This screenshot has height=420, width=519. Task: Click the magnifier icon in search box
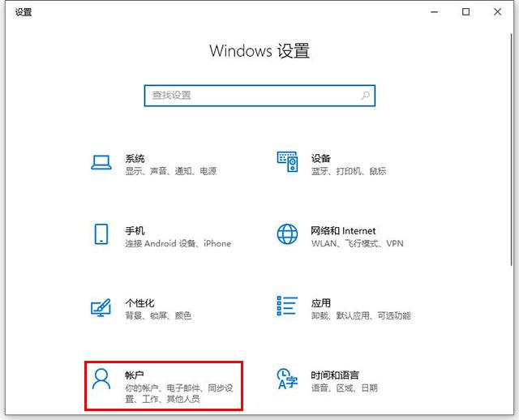point(365,96)
